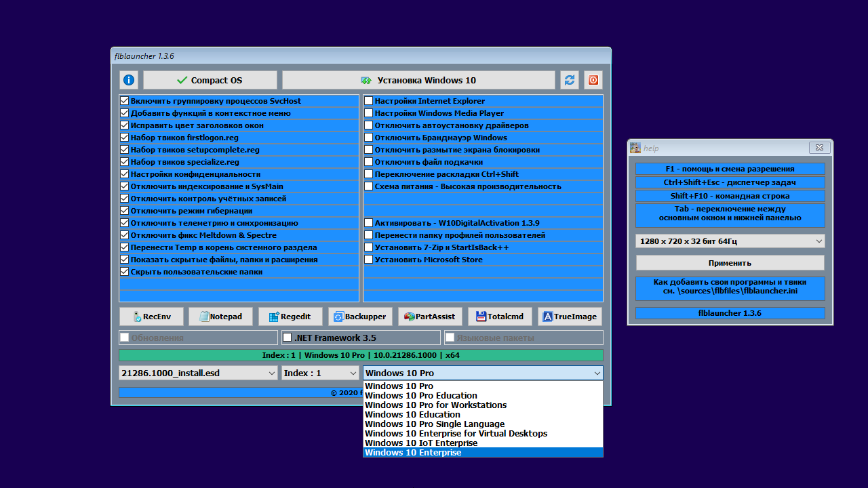The height and width of the screenshot is (488, 868).
Task: Open Notepad from the tool row
Action: (x=221, y=317)
